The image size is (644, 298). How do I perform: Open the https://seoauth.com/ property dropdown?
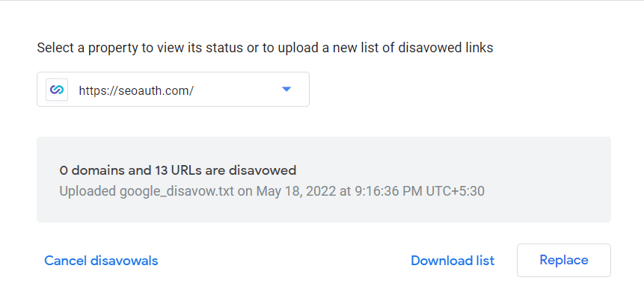[173, 90]
